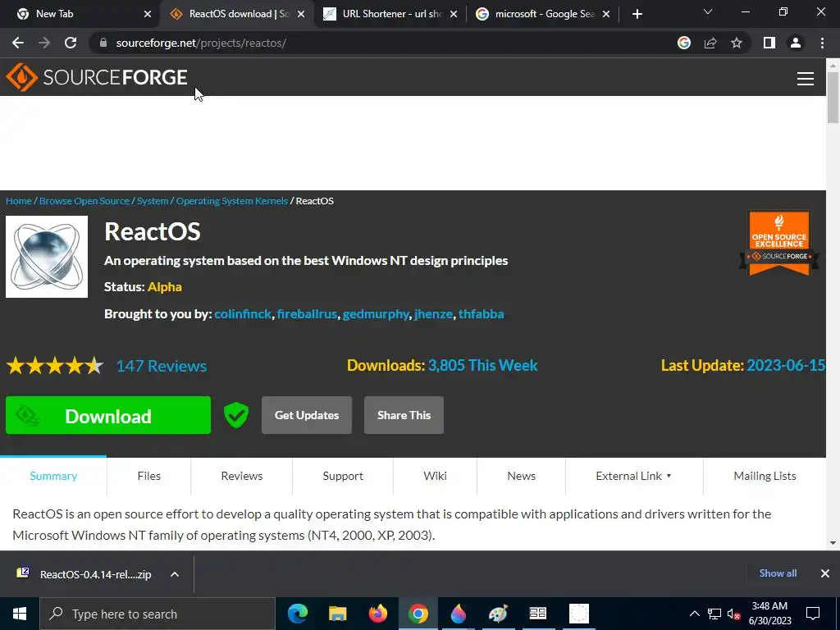Open the Mailing Lists tab
The image size is (840, 630).
765,476
